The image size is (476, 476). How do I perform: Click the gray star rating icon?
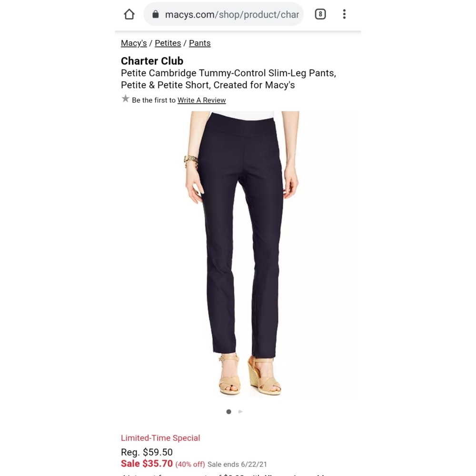pyautogui.click(x=125, y=99)
